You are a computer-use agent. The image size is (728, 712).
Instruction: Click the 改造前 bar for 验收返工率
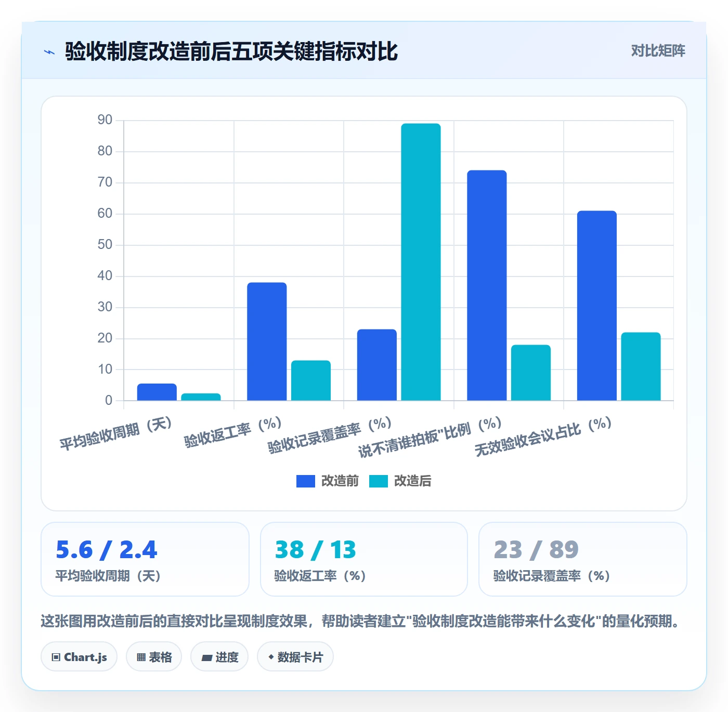pyautogui.click(x=267, y=341)
